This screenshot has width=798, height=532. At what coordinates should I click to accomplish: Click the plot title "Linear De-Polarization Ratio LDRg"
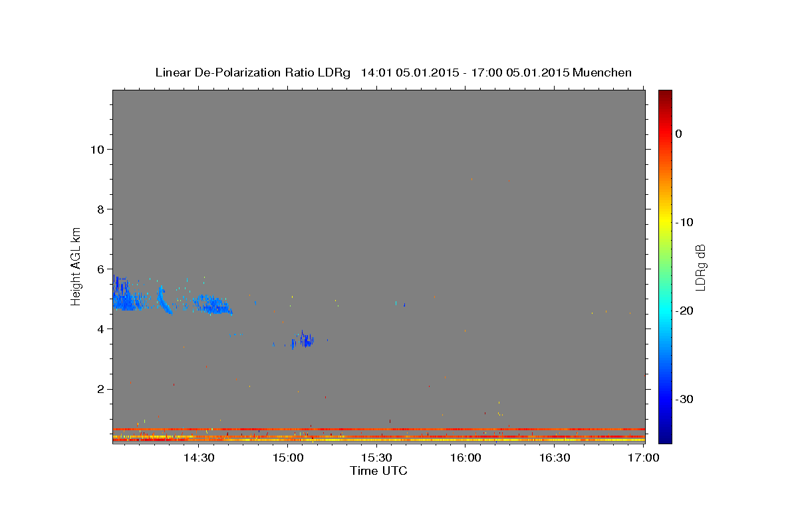[x=252, y=72]
